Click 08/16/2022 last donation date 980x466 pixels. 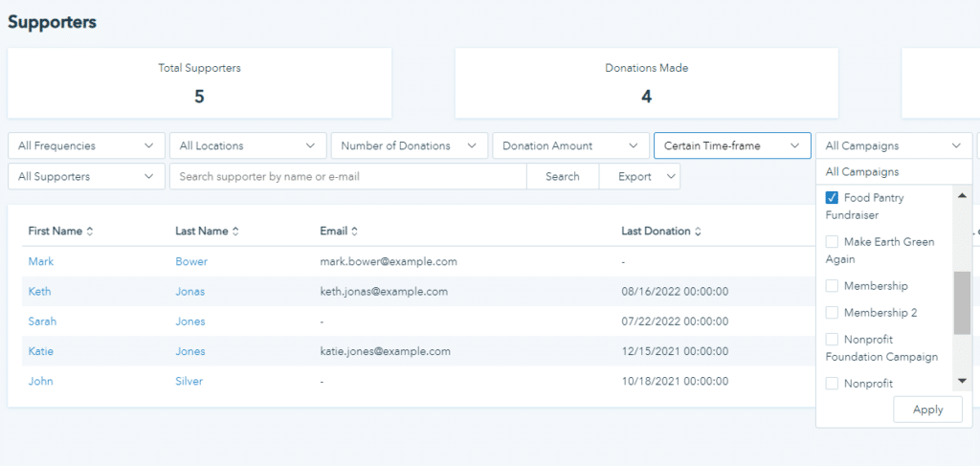(675, 292)
